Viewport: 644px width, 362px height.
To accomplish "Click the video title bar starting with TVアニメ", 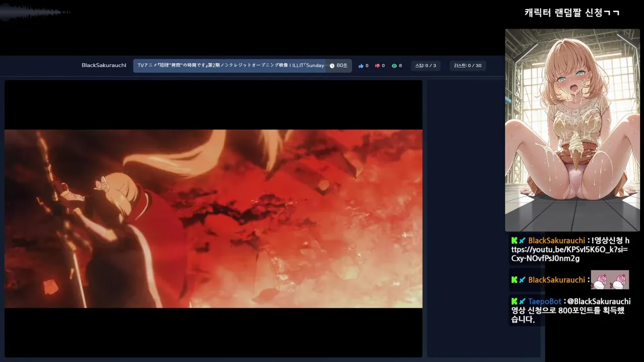I will 243,66.
